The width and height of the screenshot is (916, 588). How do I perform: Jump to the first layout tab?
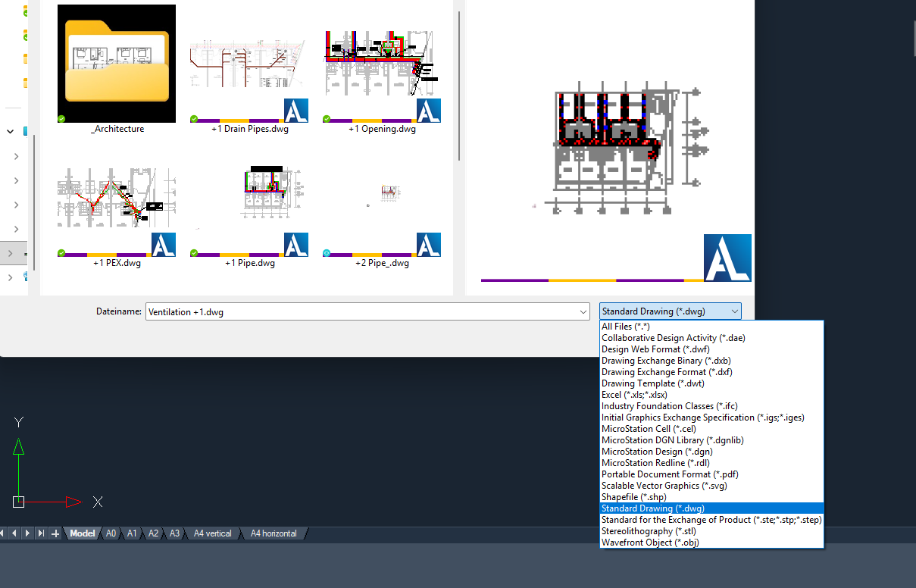(5, 533)
